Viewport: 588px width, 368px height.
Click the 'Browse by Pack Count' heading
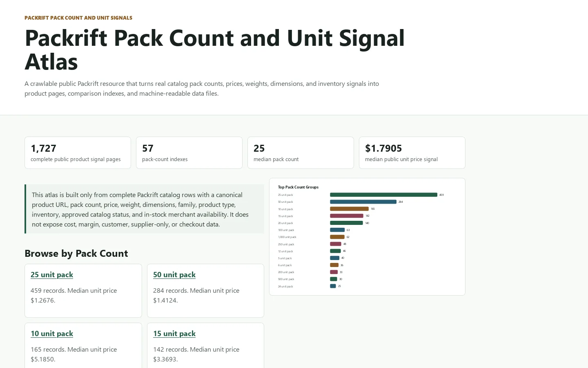tap(76, 254)
